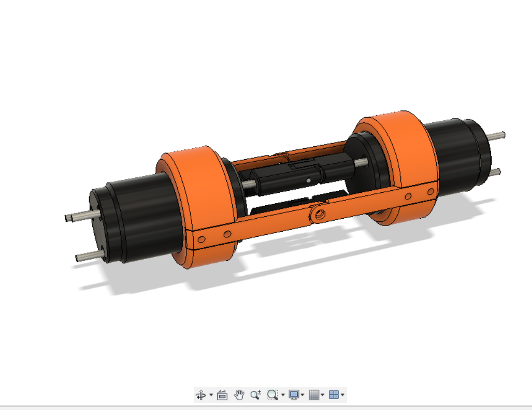Screen dimensions: 532x410
Task: Activate the Zoom tool
Action: [x=254, y=394]
